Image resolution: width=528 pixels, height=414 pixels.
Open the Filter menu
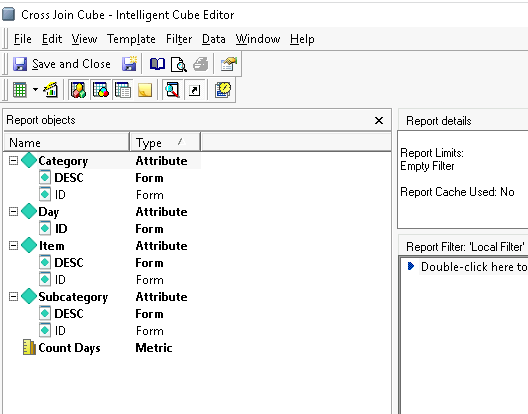click(x=179, y=39)
